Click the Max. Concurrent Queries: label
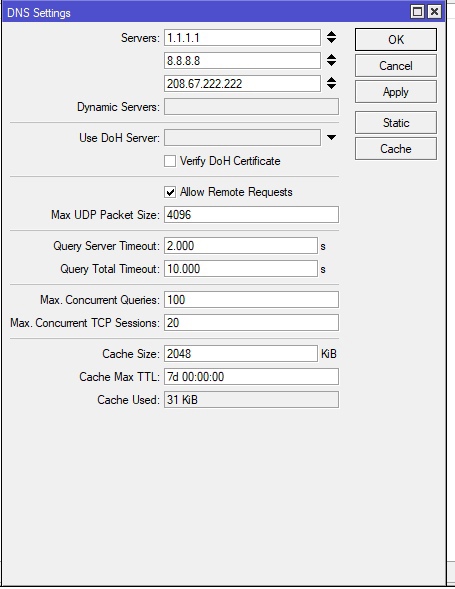Image resolution: width=455 pixels, height=589 pixels. pyautogui.click(x=100, y=300)
